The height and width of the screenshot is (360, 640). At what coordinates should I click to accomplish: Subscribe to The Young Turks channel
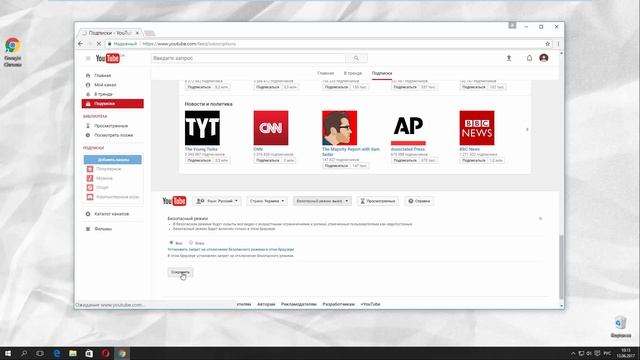(199, 160)
